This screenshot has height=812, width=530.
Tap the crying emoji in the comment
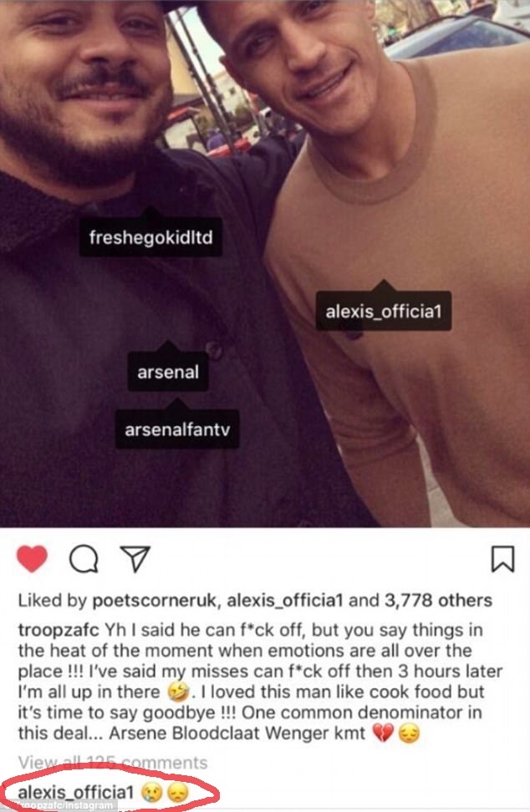point(150,792)
